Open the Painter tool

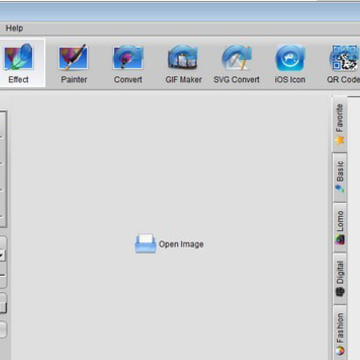coord(74,63)
